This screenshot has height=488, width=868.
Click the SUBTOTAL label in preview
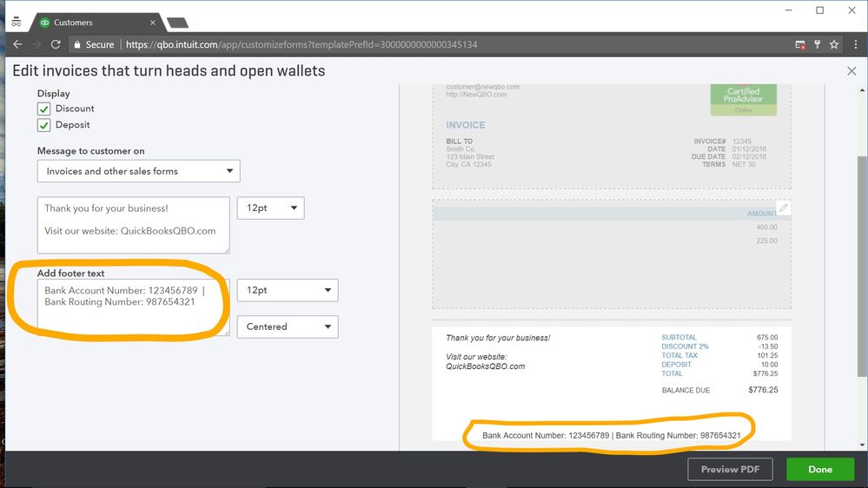click(679, 337)
